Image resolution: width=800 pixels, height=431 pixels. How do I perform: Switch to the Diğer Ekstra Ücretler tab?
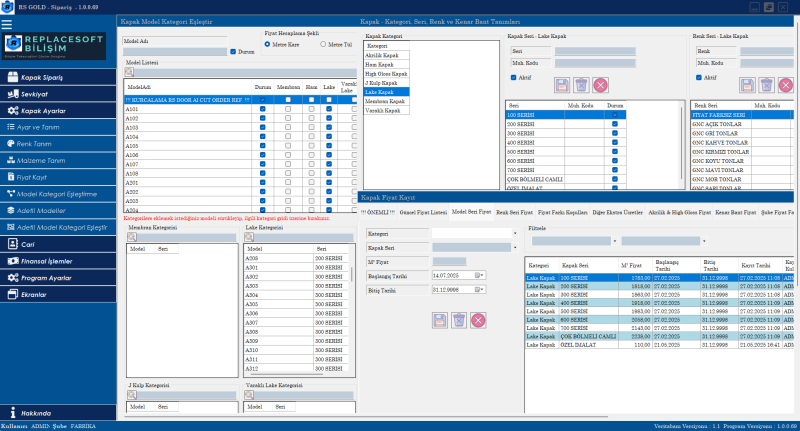[x=617, y=212]
